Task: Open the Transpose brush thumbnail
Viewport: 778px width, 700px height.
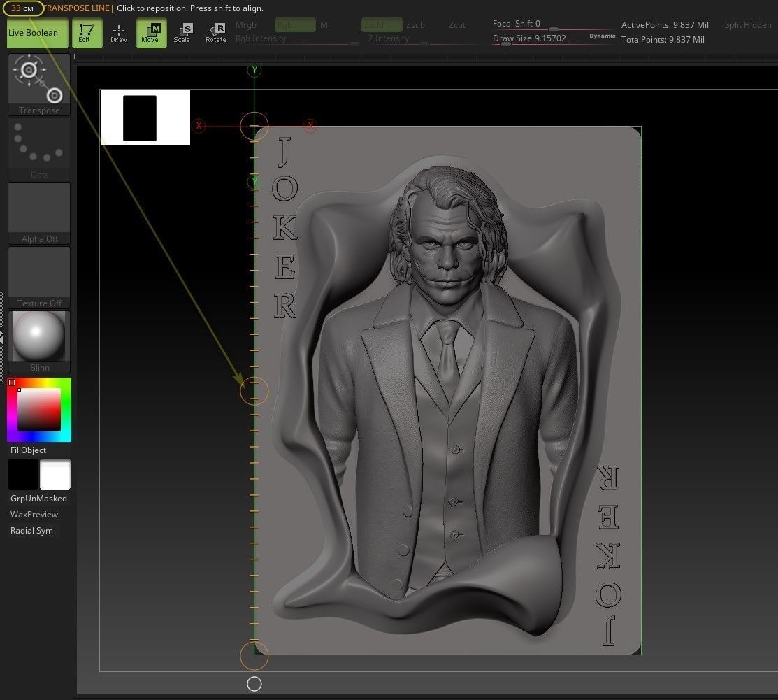Action: pyautogui.click(x=39, y=85)
